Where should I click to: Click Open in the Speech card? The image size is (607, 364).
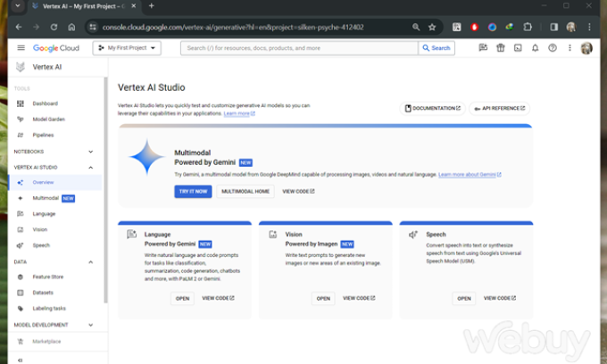(464, 298)
